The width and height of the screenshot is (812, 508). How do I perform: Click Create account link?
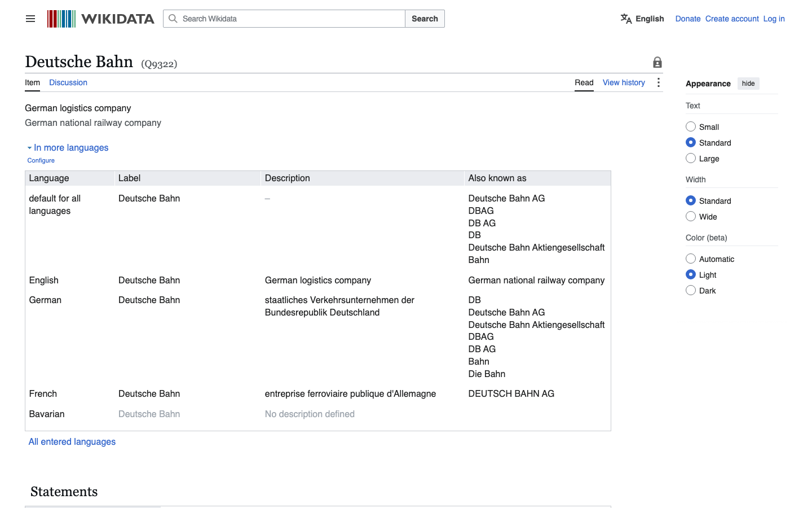coord(732,19)
